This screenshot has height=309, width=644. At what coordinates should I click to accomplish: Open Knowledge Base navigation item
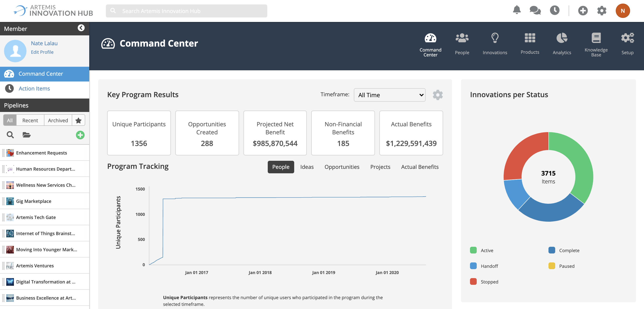[596, 45]
